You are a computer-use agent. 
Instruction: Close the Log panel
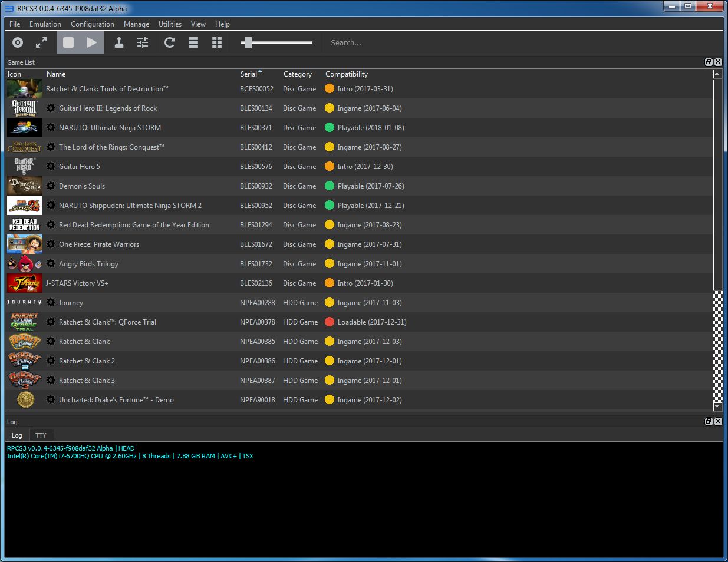pos(718,421)
